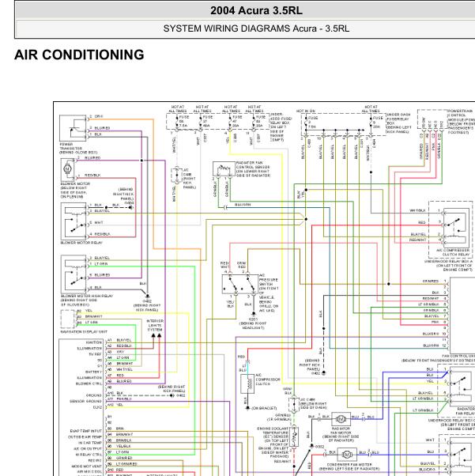Click the 'SYSTEM WIRING DIAGRAMS Acura - 3.5RL' subtitle
This screenshot has width=475, height=476.
(x=256, y=28)
